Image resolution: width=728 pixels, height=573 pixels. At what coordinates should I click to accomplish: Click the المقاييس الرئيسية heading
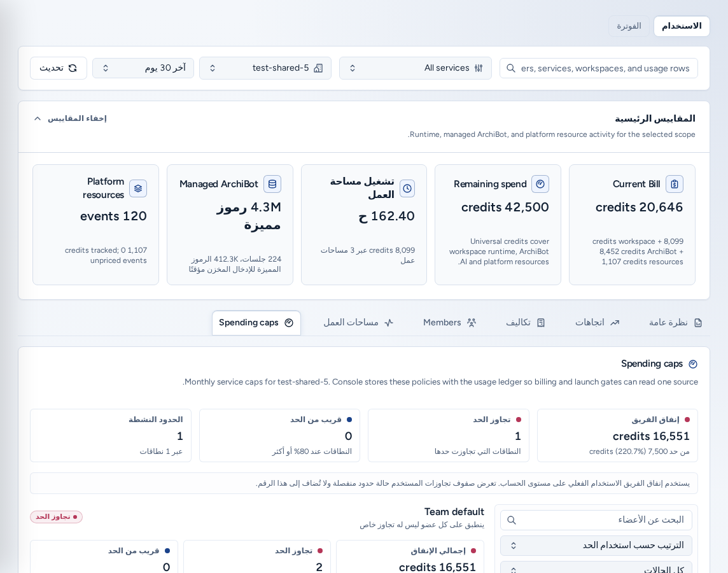pyautogui.click(x=655, y=118)
